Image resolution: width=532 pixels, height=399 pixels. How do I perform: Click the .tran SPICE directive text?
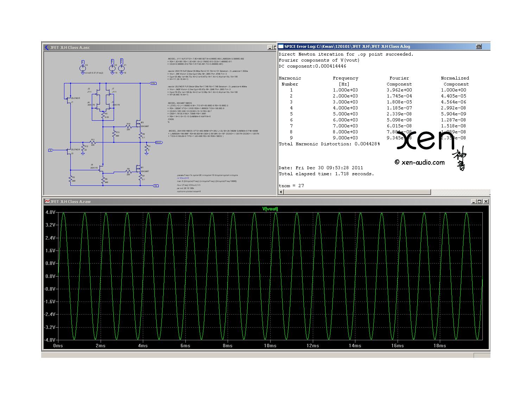point(207,181)
